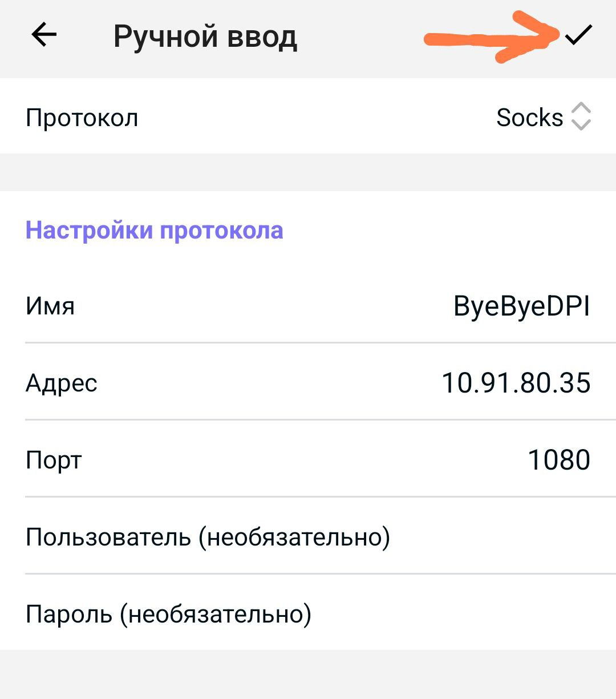Viewport: 616px width, 699px height.
Task: Focus the Пароль (необязательно) field
Action: pos(169,614)
